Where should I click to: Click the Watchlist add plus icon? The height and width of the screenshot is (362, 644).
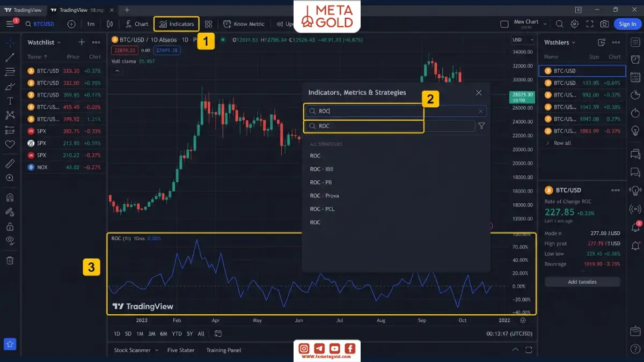coord(82,42)
